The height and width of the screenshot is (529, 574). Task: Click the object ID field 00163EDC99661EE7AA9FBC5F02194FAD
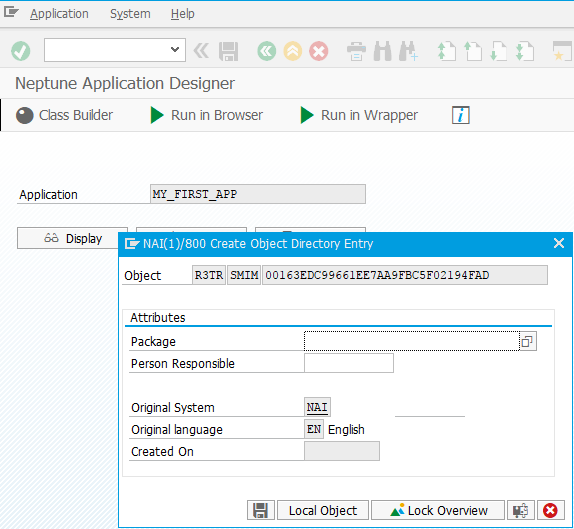405,275
